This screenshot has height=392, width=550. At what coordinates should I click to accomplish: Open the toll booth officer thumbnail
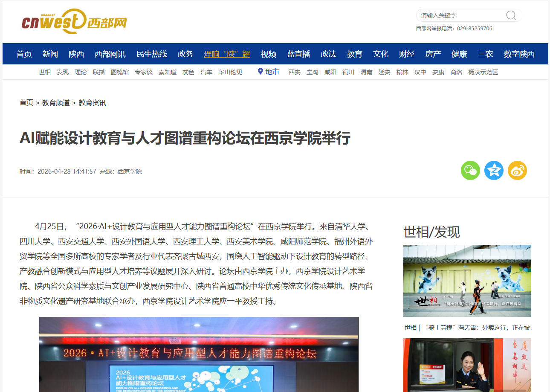[x=467, y=365]
